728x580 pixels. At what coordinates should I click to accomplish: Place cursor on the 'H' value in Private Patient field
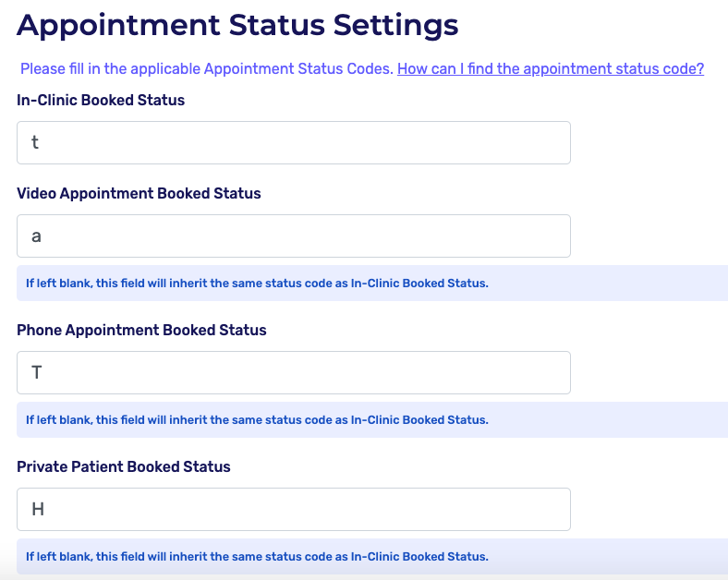click(x=38, y=509)
